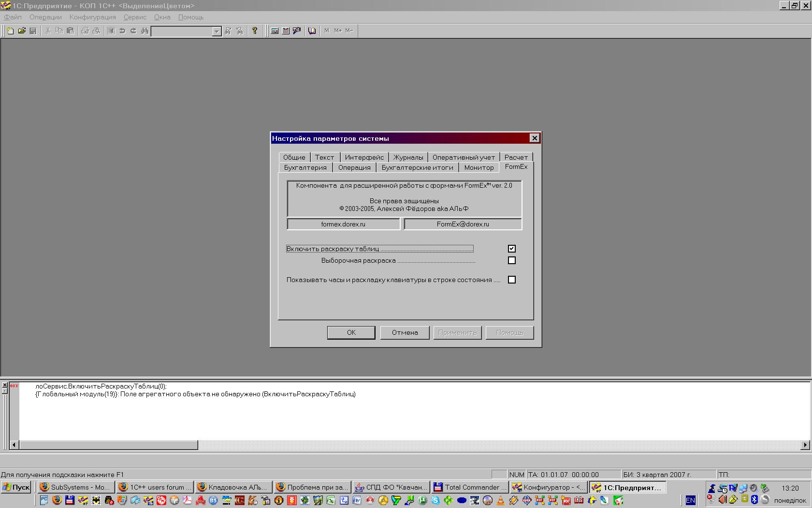The image size is (812, 508).
Task: Click message pane horizontal scrollbar right arrow
Action: (x=805, y=445)
